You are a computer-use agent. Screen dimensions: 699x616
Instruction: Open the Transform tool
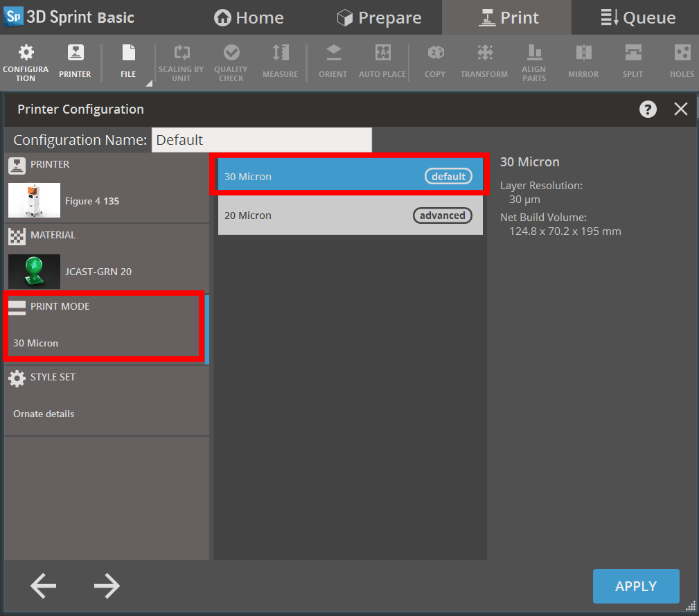click(484, 61)
